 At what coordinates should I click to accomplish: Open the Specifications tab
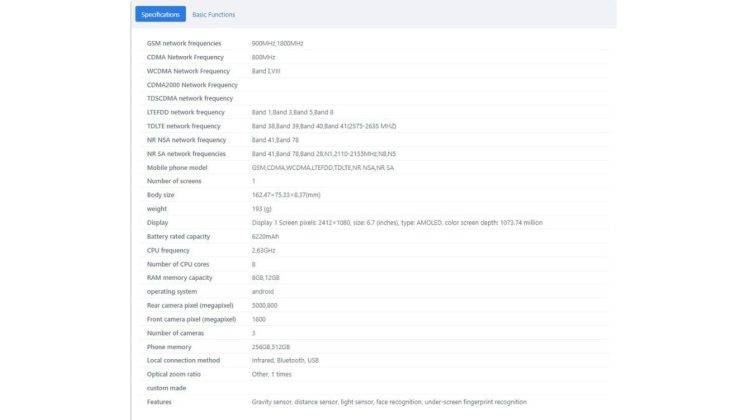161,14
